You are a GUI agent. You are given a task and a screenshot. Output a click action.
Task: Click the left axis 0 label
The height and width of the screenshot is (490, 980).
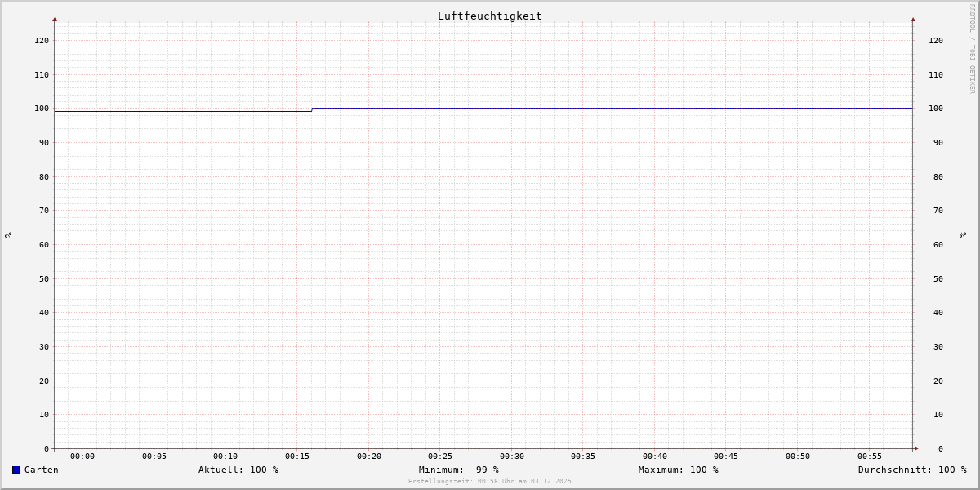click(x=47, y=449)
